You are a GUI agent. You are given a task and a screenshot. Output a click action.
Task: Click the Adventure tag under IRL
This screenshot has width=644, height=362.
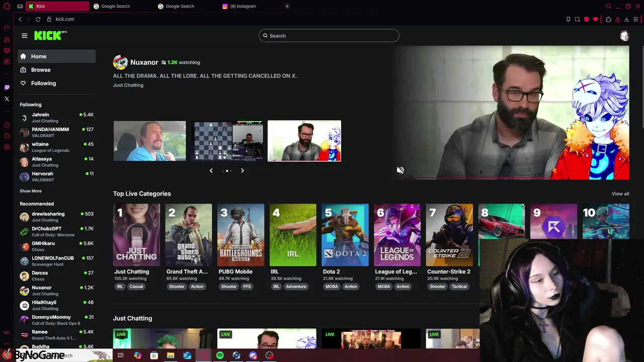pyautogui.click(x=296, y=287)
